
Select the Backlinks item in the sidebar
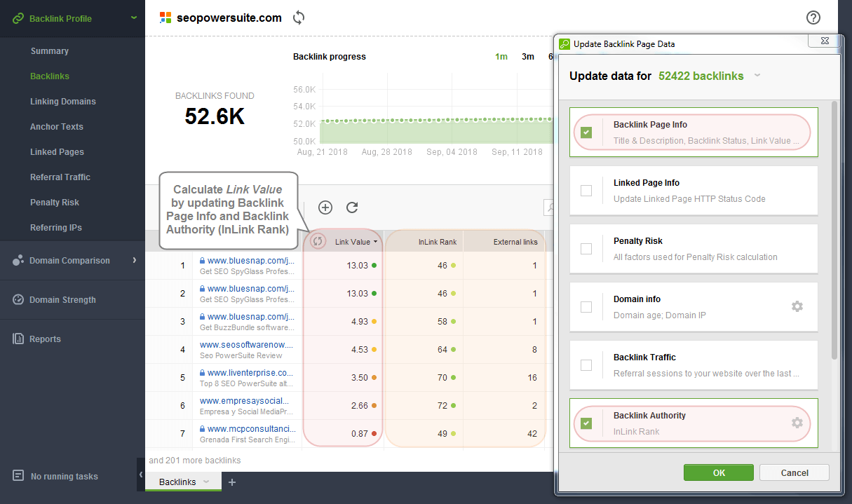pos(50,76)
